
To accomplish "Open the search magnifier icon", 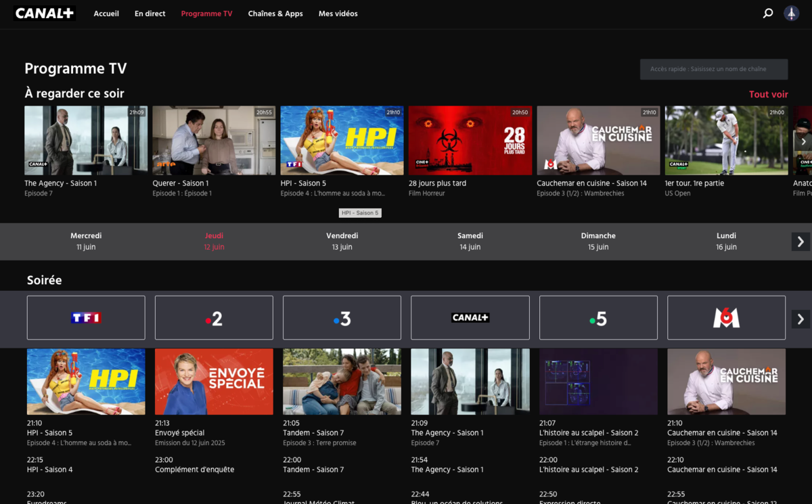I will pyautogui.click(x=768, y=14).
